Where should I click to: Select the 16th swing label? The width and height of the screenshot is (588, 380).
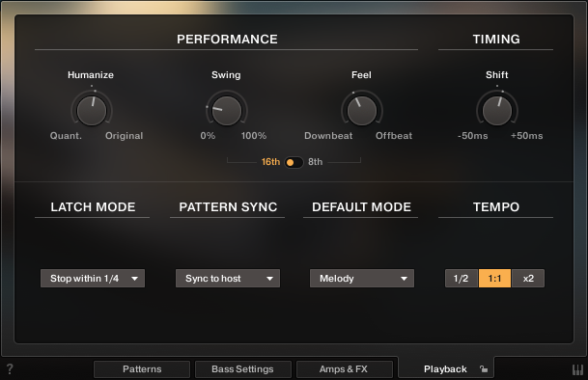click(x=270, y=162)
